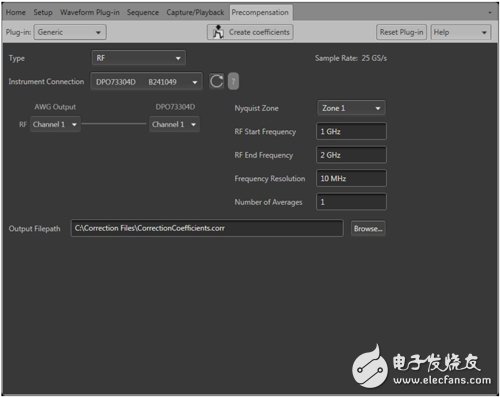
Task: Click the Reset Plug-in button
Action: pyautogui.click(x=401, y=32)
